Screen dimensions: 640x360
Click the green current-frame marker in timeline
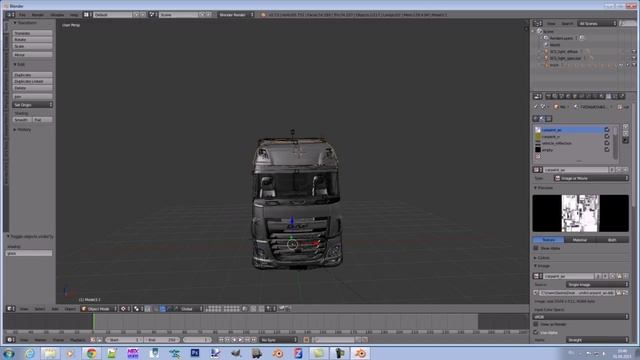tap(93, 322)
